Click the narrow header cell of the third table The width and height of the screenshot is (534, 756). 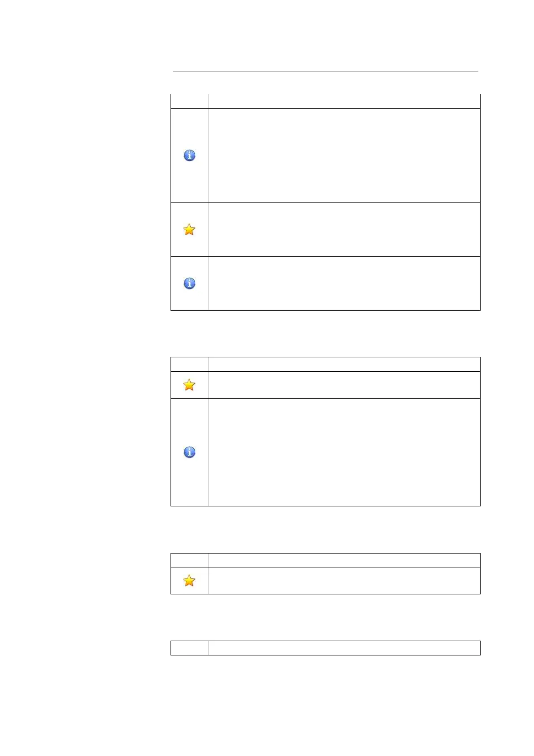189,560
